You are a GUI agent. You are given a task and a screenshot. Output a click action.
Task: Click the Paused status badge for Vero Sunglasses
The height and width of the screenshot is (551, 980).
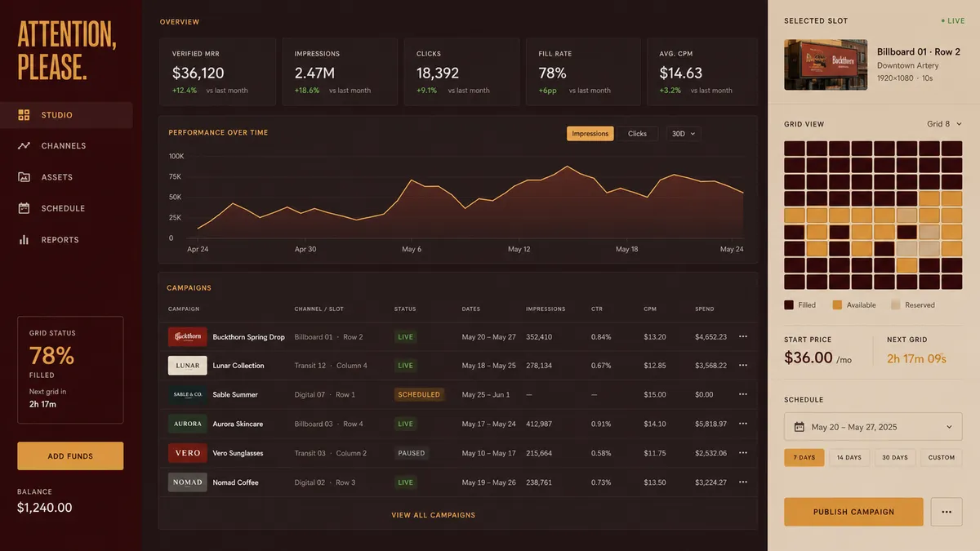pyautogui.click(x=412, y=453)
